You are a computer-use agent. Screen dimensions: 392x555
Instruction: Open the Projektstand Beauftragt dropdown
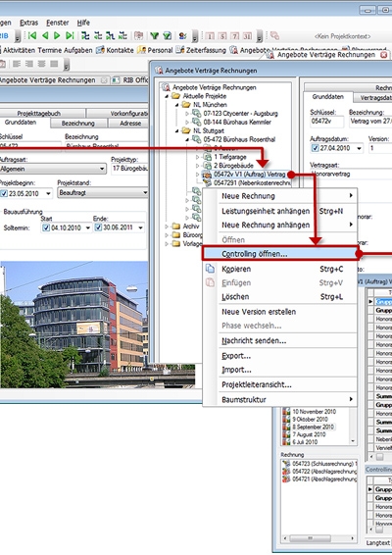[145, 192]
